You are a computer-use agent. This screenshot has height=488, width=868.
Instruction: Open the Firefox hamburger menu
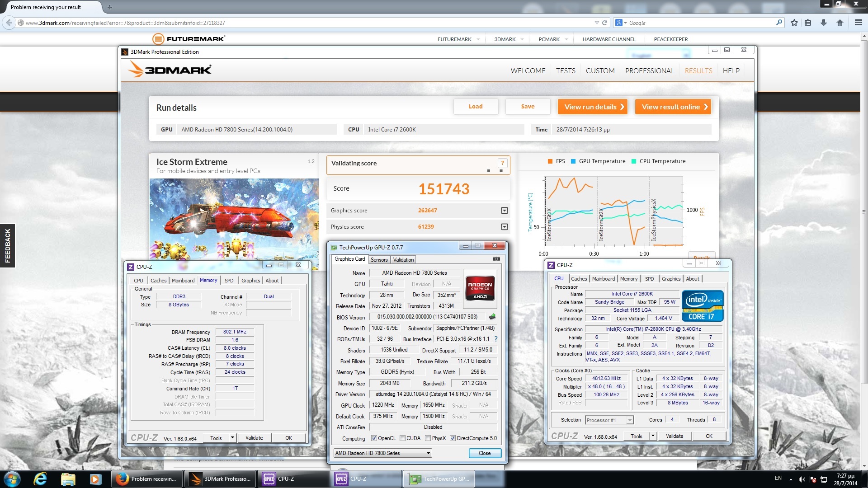(858, 23)
